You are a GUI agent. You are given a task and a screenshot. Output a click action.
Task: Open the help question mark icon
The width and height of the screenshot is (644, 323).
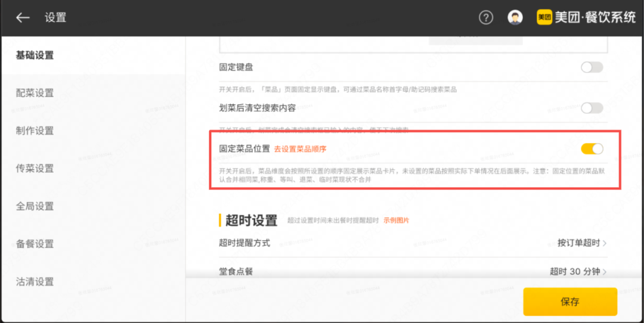coord(486,18)
